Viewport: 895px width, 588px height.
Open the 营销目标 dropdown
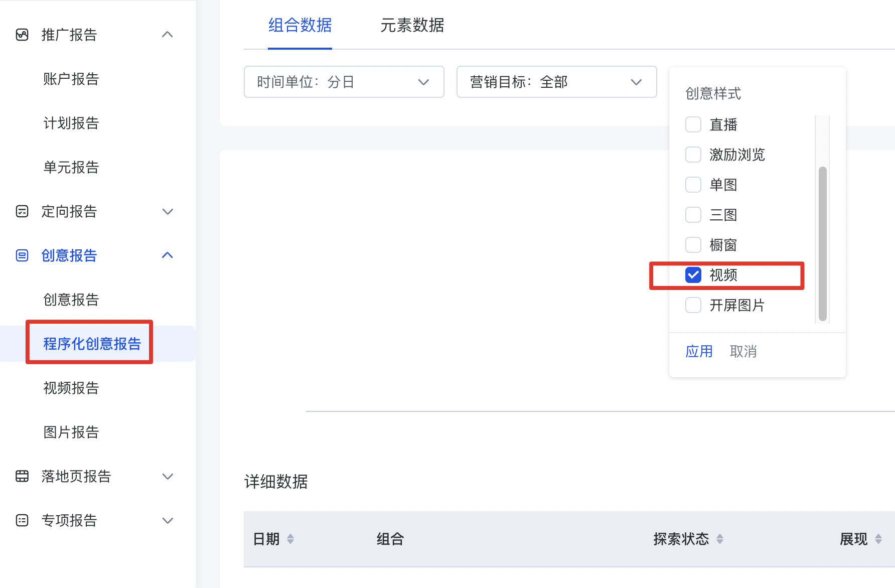556,82
